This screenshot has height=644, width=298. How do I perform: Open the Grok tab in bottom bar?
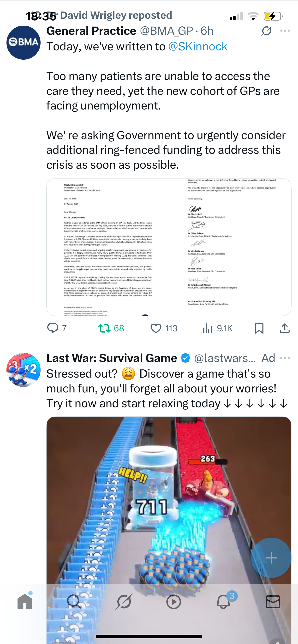[124, 601]
